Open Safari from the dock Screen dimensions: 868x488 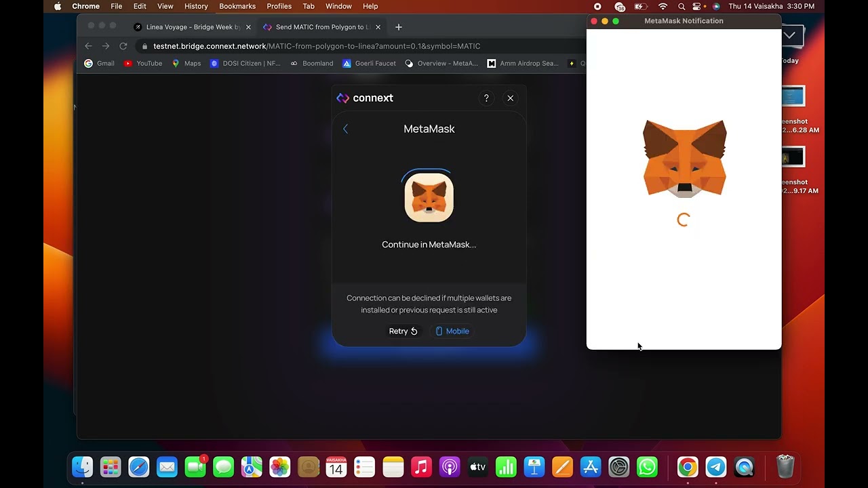click(x=139, y=467)
